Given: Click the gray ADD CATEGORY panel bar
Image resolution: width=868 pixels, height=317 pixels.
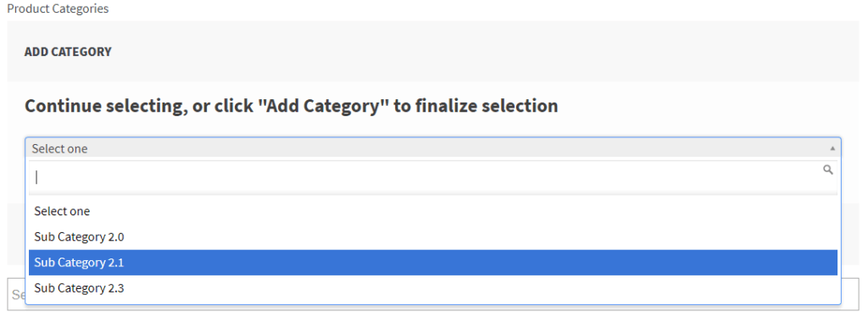Looking at the screenshot, I should (x=433, y=52).
